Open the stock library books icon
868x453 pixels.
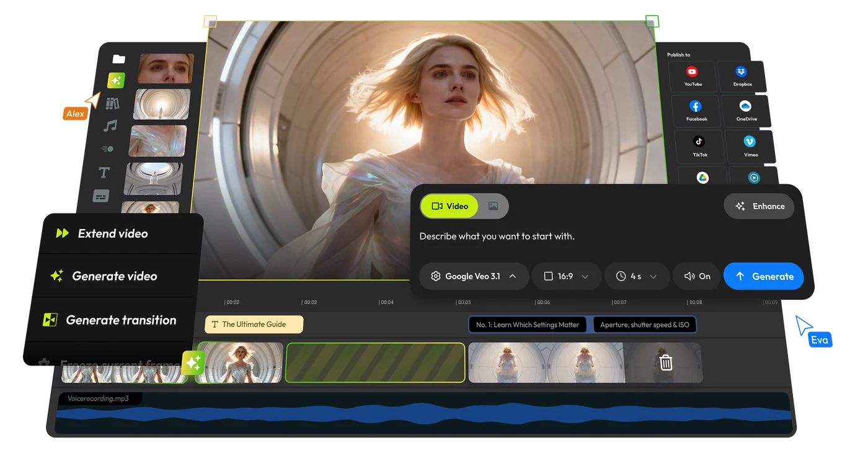[x=112, y=104]
